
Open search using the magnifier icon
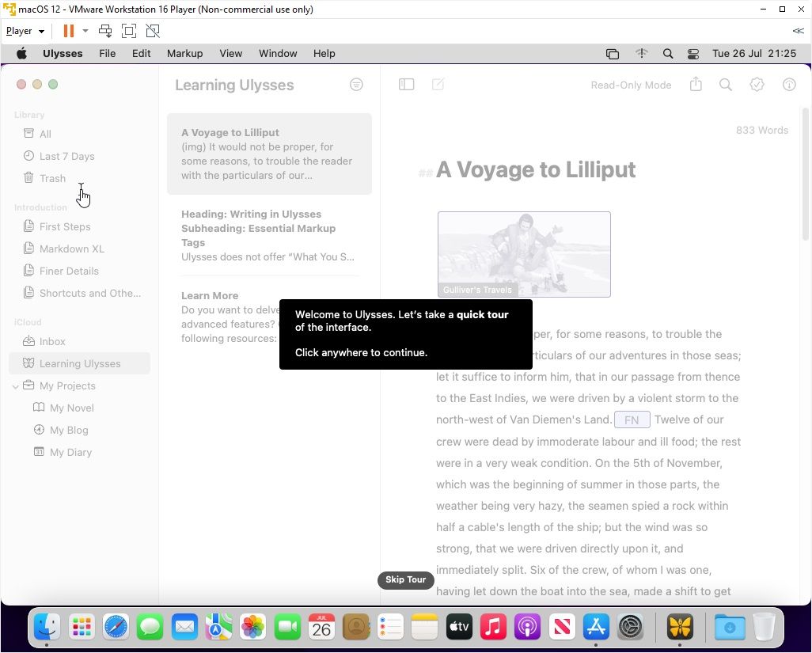click(725, 84)
